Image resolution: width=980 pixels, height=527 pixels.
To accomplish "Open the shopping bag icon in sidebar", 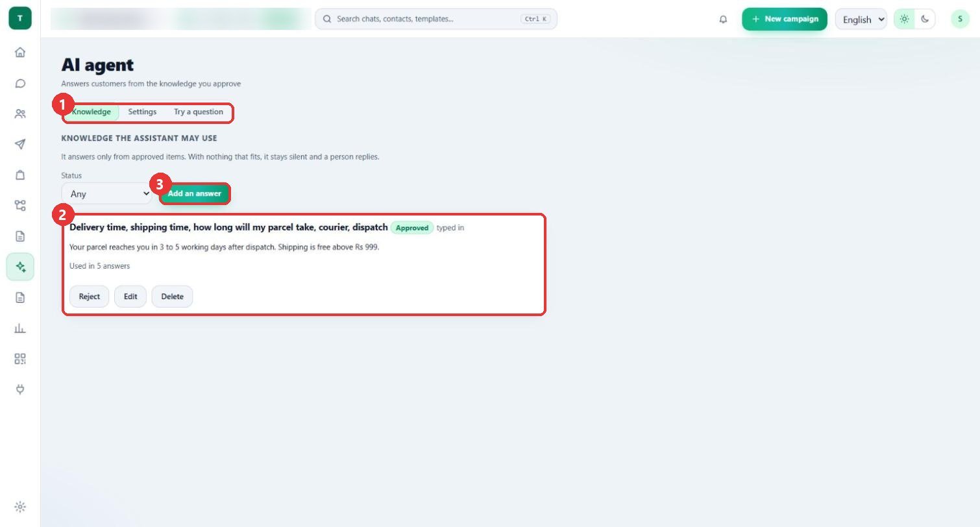I will (x=20, y=175).
